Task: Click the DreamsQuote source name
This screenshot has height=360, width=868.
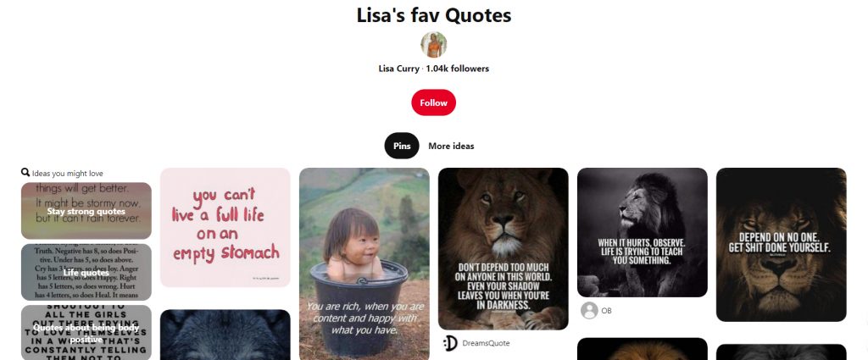Action: 486,343
